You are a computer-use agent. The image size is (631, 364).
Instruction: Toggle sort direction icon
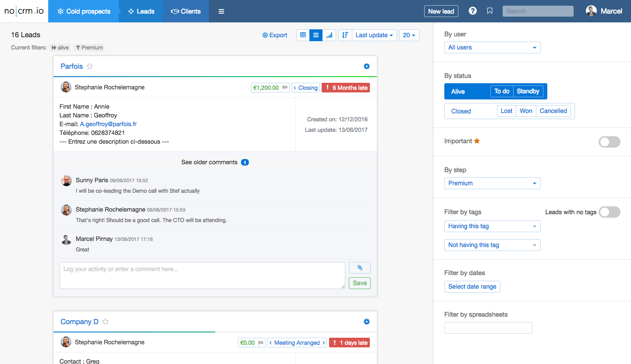(345, 35)
